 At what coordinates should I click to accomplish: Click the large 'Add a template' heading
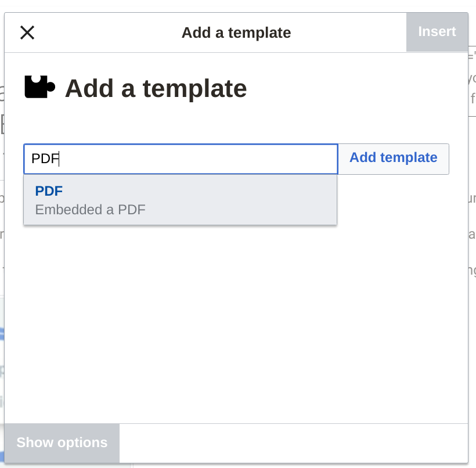click(x=156, y=88)
